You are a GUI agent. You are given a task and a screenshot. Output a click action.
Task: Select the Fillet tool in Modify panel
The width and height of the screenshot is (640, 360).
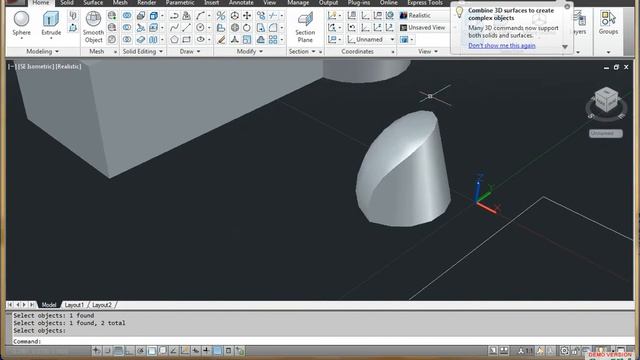(x=273, y=27)
